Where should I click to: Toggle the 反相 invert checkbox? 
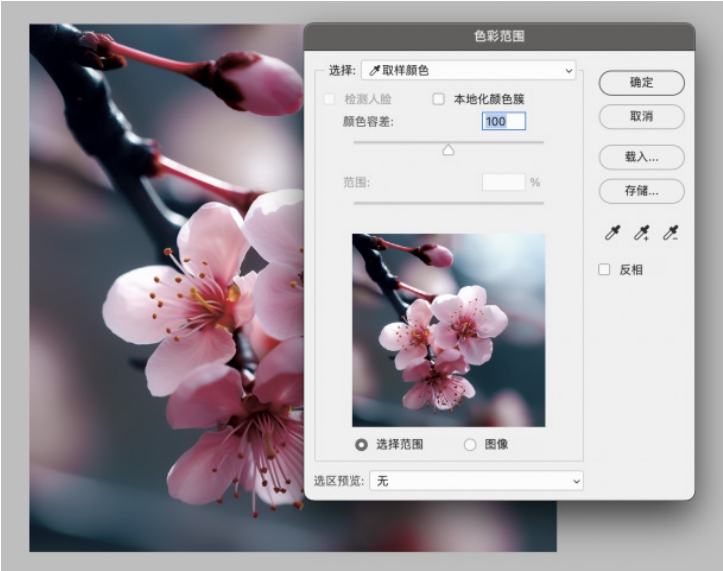604,269
